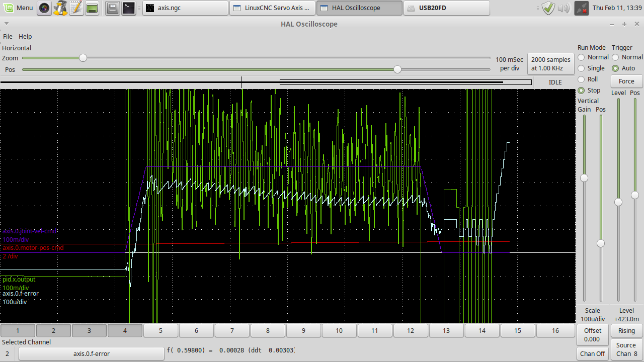The height and width of the screenshot is (362, 644).
Task: Switch to the USB20FD window
Action: pos(447,8)
